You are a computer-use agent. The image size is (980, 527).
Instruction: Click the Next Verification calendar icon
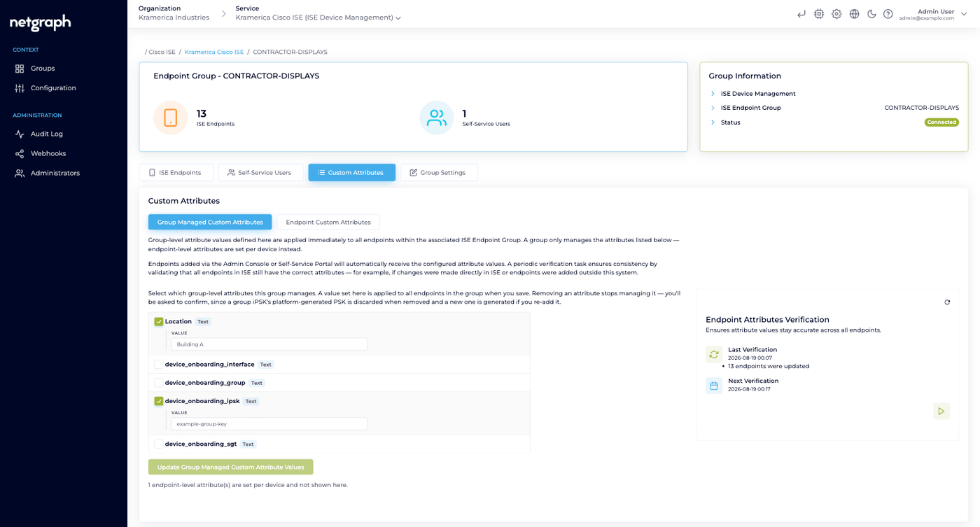714,386
